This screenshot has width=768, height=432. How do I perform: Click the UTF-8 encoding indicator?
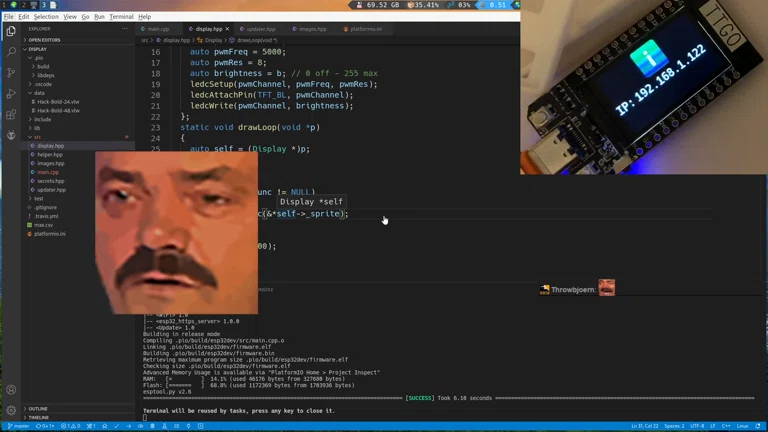697,426
